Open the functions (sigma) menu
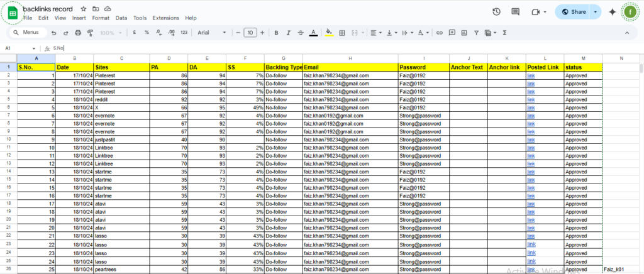Viewport: 644px width, 274px height. [x=504, y=33]
